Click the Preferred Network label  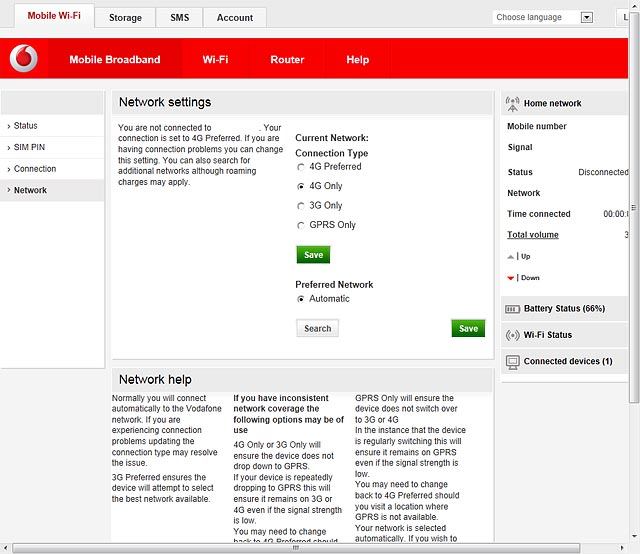coord(334,285)
